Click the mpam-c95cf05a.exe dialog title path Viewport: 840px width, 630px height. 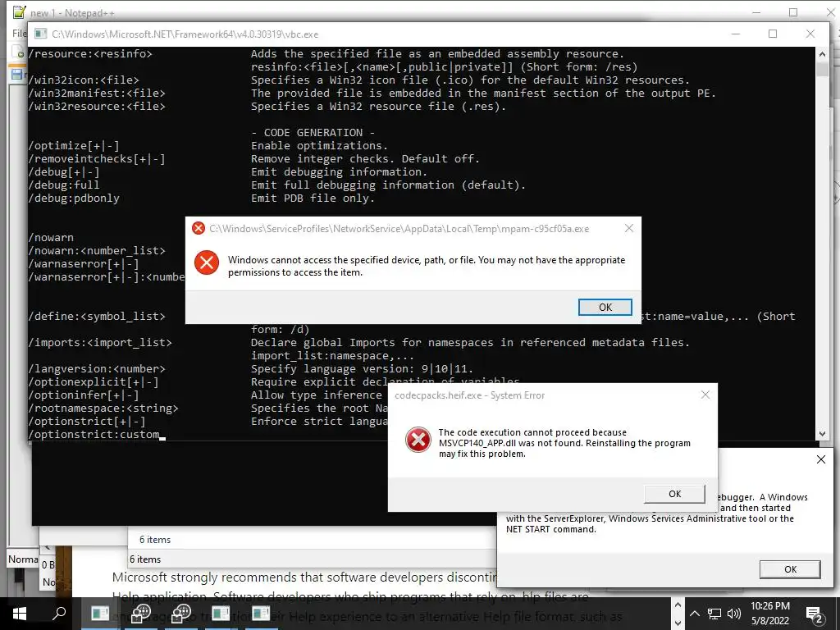point(399,229)
